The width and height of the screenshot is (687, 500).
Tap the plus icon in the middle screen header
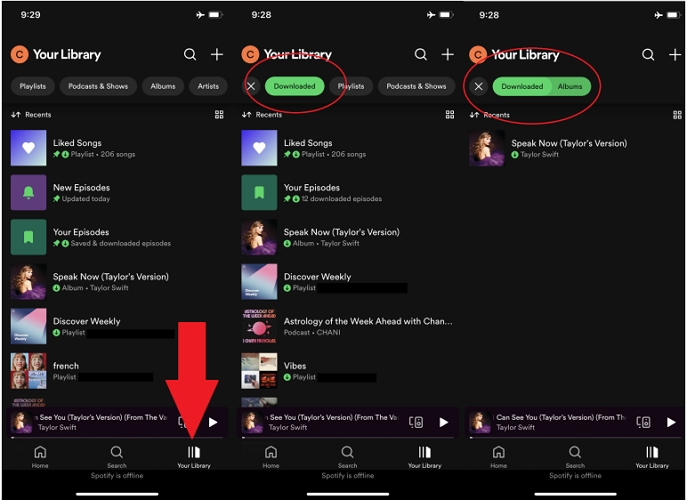click(447, 54)
